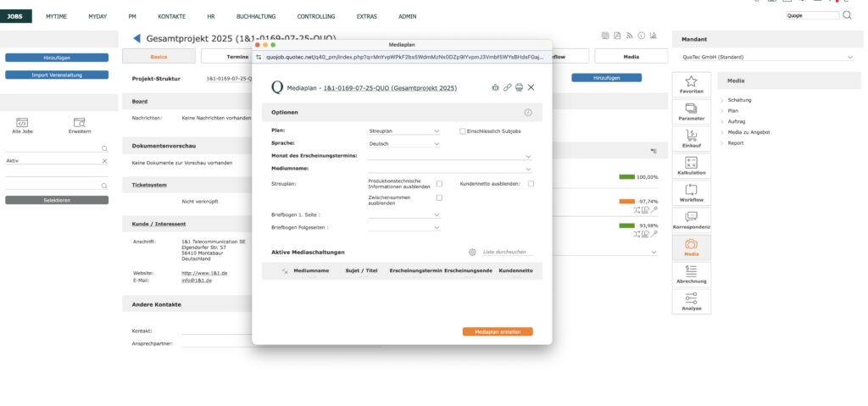This screenshot has height=406, width=868.
Task: Open the Korrespondenz chat panel
Action: [691, 220]
